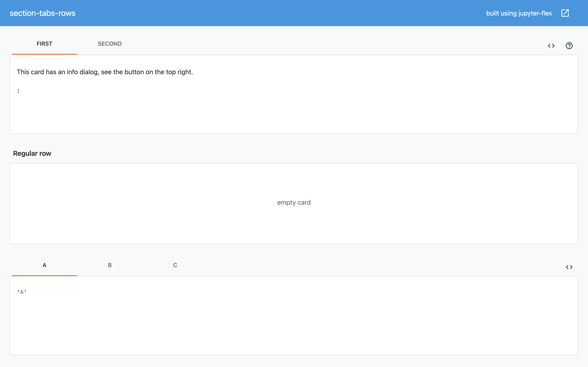The image size is (588, 367).
Task: Select the FIRST tab
Action: pos(45,44)
